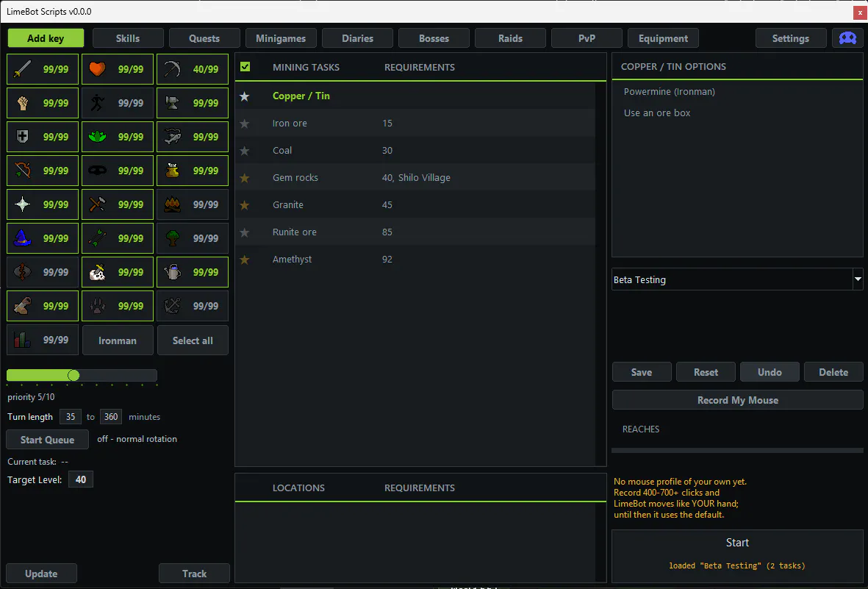This screenshot has height=589, width=868.
Task: Select the Ranged bow skill tile
Action: (43, 171)
